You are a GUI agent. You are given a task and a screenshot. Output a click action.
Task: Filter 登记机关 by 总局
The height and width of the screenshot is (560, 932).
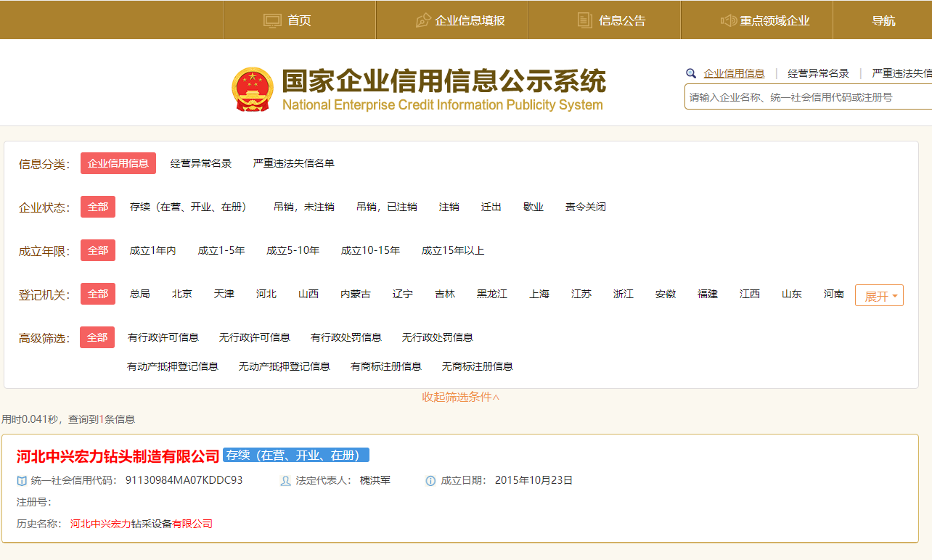(x=140, y=294)
